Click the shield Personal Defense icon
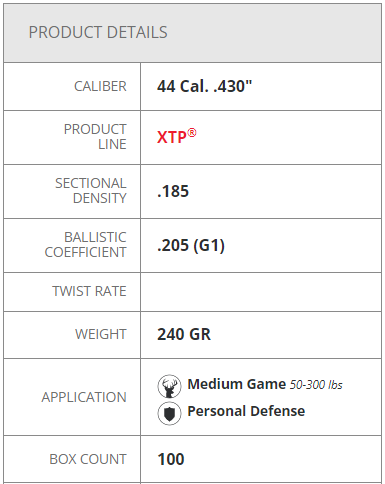The image size is (385, 484). tap(169, 413)
